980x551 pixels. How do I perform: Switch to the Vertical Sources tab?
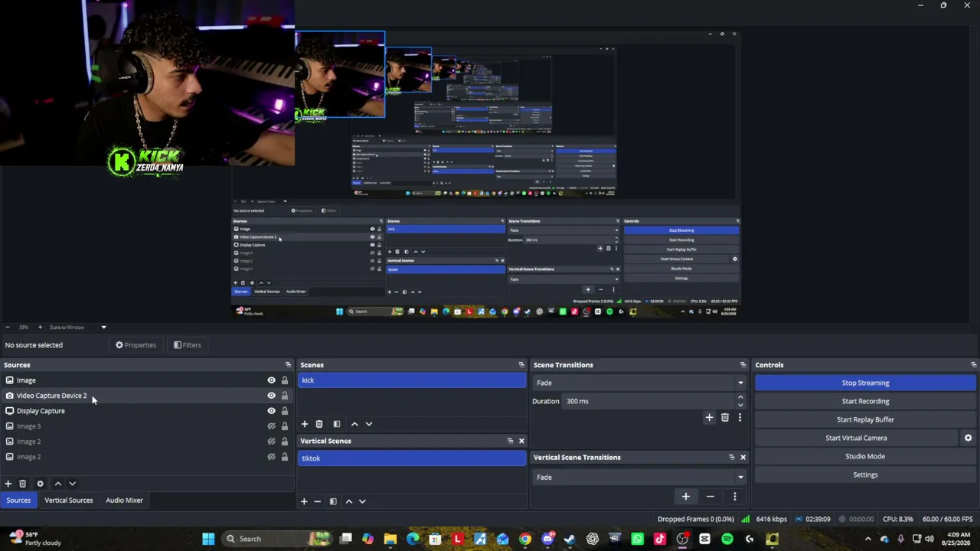pos(68,500)
